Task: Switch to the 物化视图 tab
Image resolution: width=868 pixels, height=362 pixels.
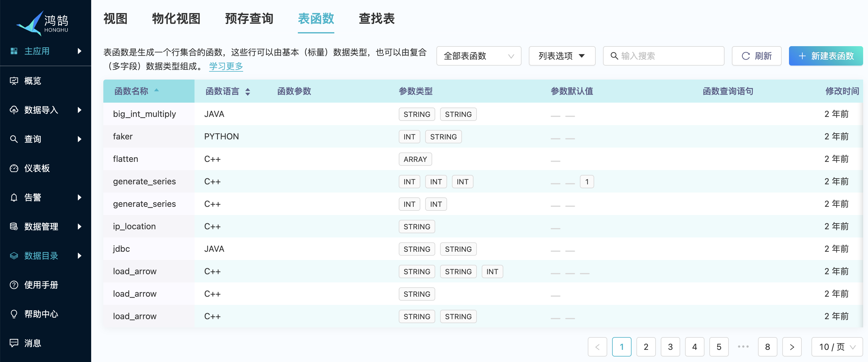Action: 176,19
